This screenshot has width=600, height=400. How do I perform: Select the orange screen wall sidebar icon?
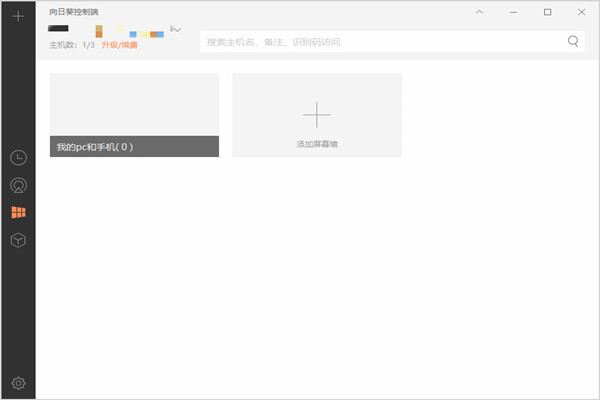(18, 213)
